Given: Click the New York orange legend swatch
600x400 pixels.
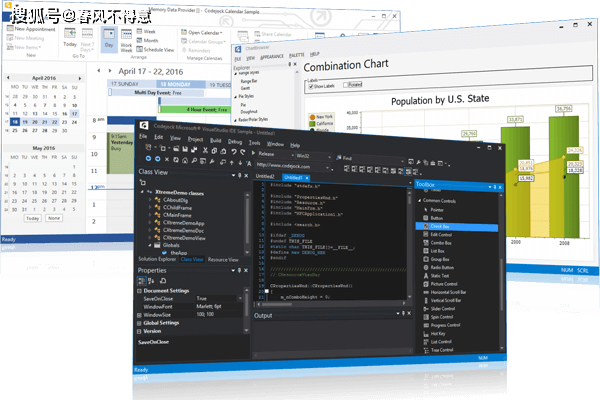Looking at the screenshot, I should tap(309, 116).
